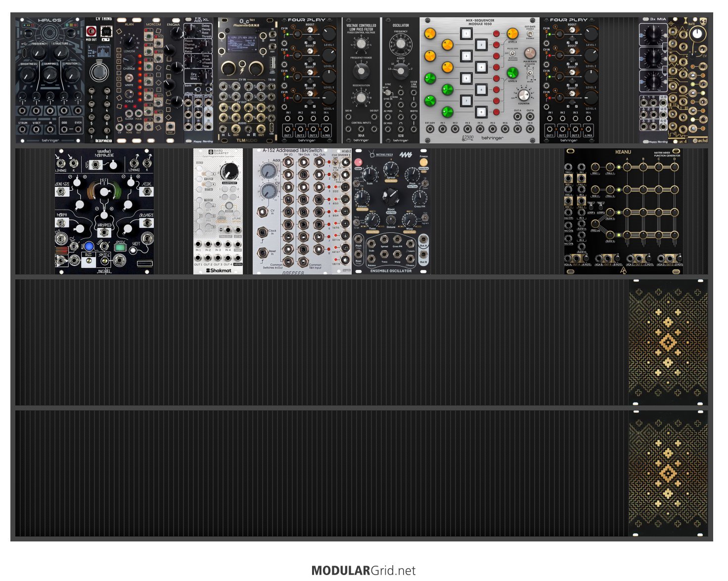Click the Root knob on Ensemble Oscillator
Viewport: 728px width, 581px height.
coord(391,197)
